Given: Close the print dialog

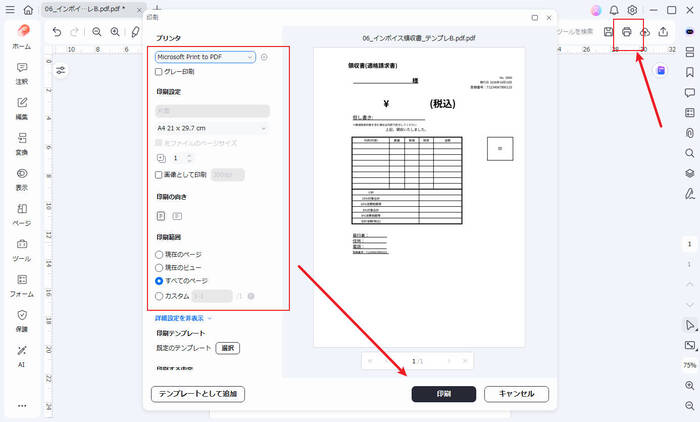Looking at the screenshot, I should (549, 18).
